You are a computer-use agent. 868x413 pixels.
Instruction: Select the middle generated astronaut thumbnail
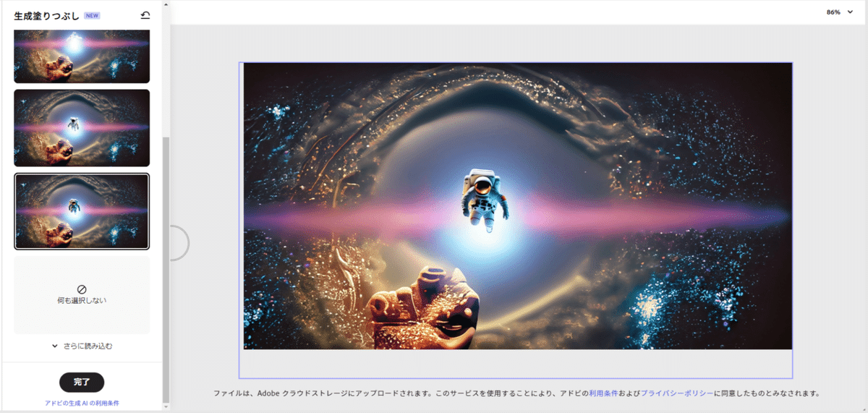[82, 128]
